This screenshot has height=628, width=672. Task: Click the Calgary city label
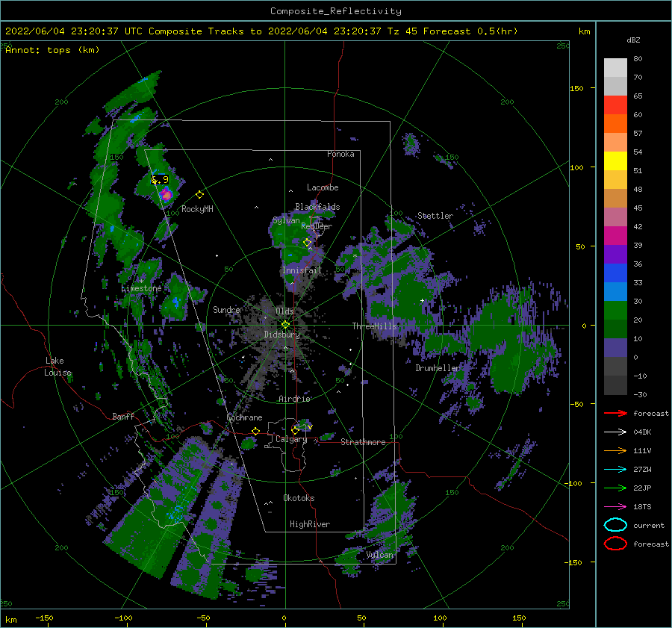click(x=291, y=439)
